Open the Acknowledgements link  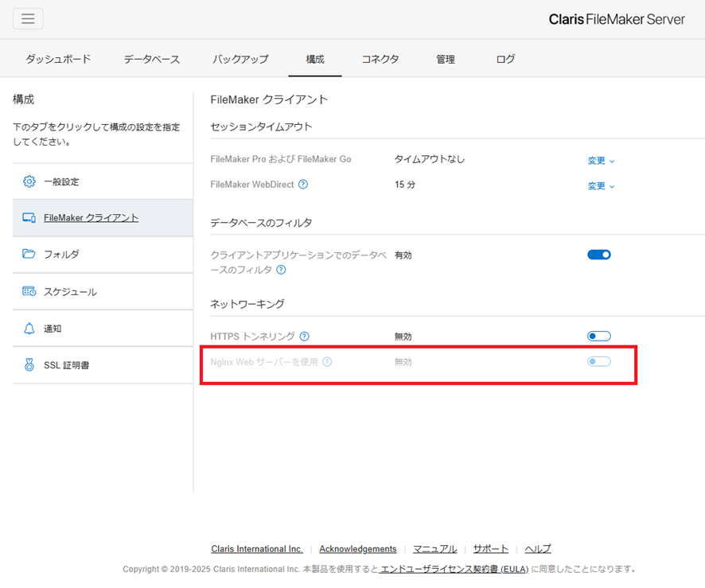[358, 549]
